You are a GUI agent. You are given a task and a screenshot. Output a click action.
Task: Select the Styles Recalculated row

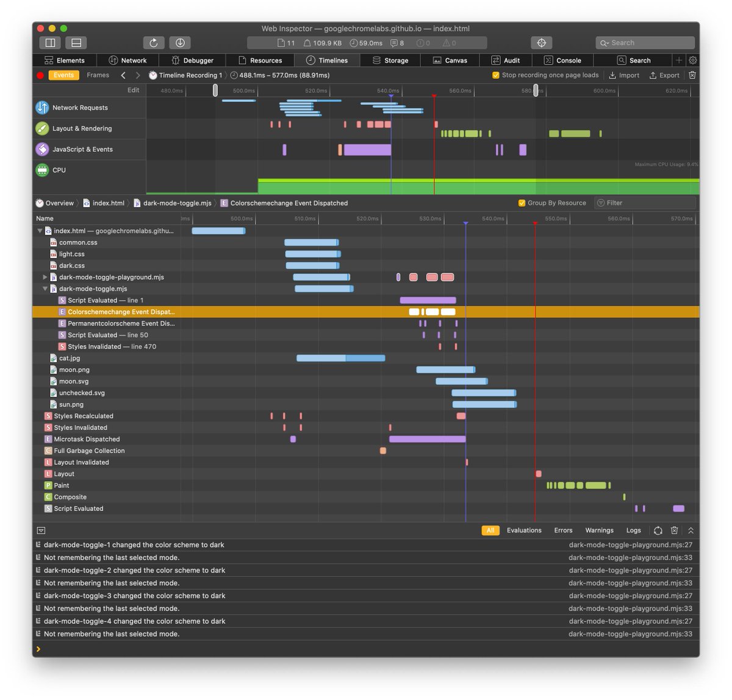(x=366, y=416)
